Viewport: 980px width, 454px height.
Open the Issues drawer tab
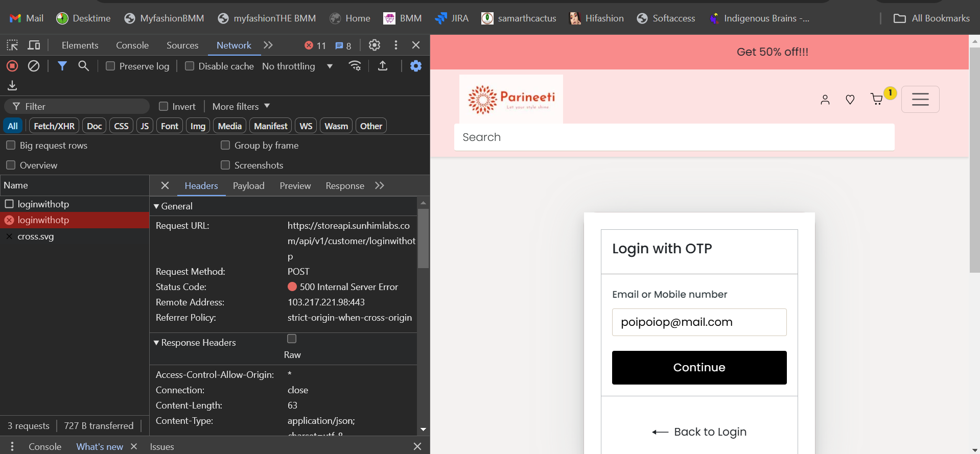(162, 447)
